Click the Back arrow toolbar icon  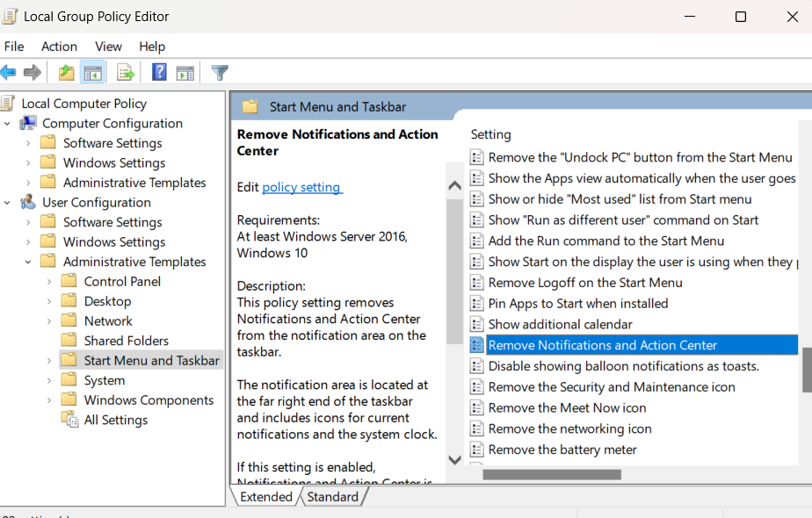tap(8, 73)
